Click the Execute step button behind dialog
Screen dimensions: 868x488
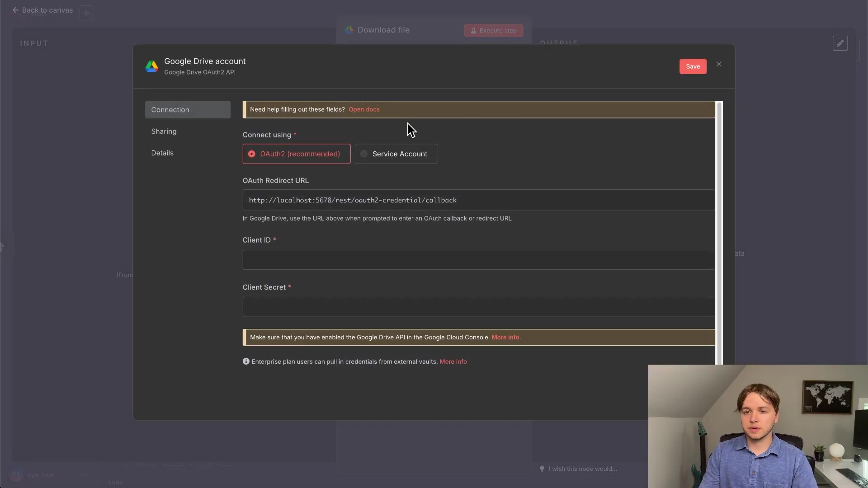(x=494, y=31)
